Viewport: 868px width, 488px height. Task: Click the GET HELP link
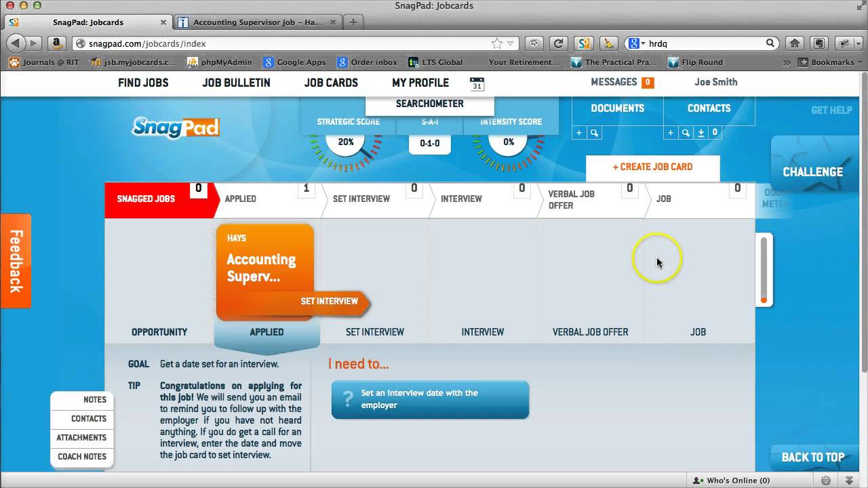pyautogui.click(x=831, y=110)
